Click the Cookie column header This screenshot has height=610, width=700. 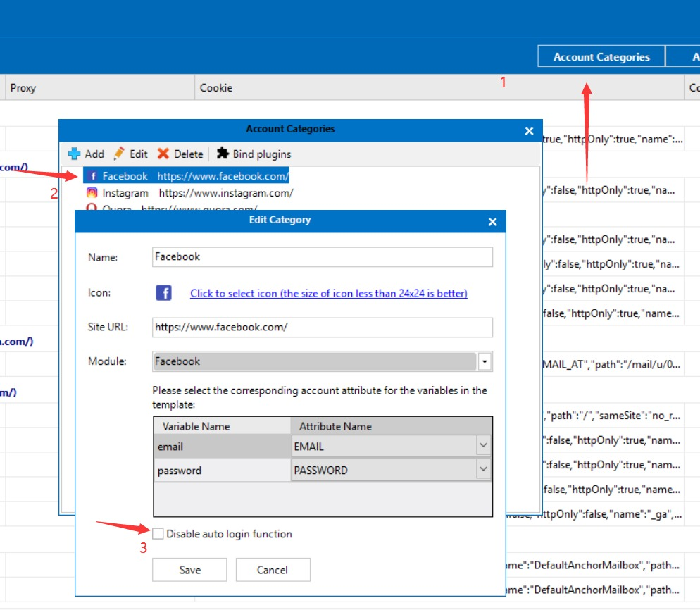[215, 88]
